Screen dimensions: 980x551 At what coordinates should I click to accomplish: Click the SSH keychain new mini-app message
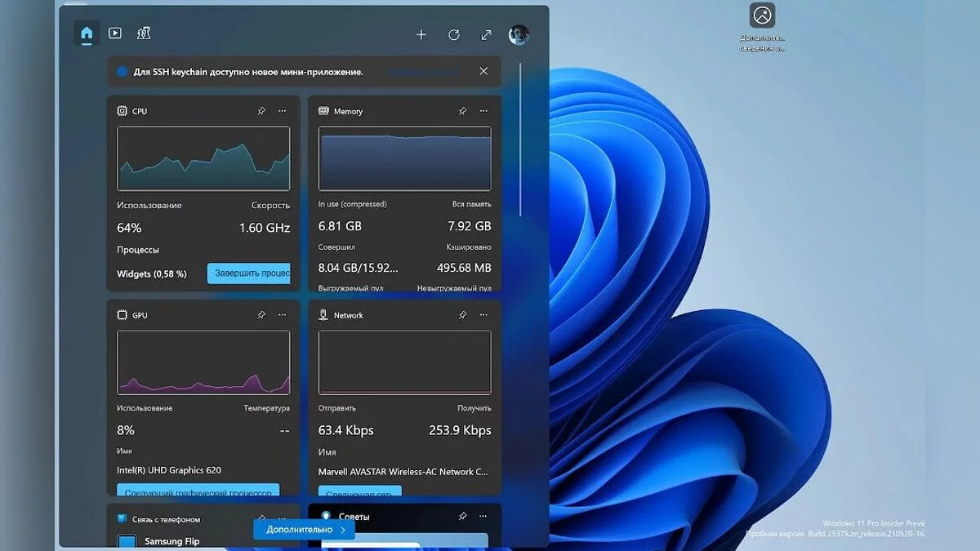[x=248, y=72]
